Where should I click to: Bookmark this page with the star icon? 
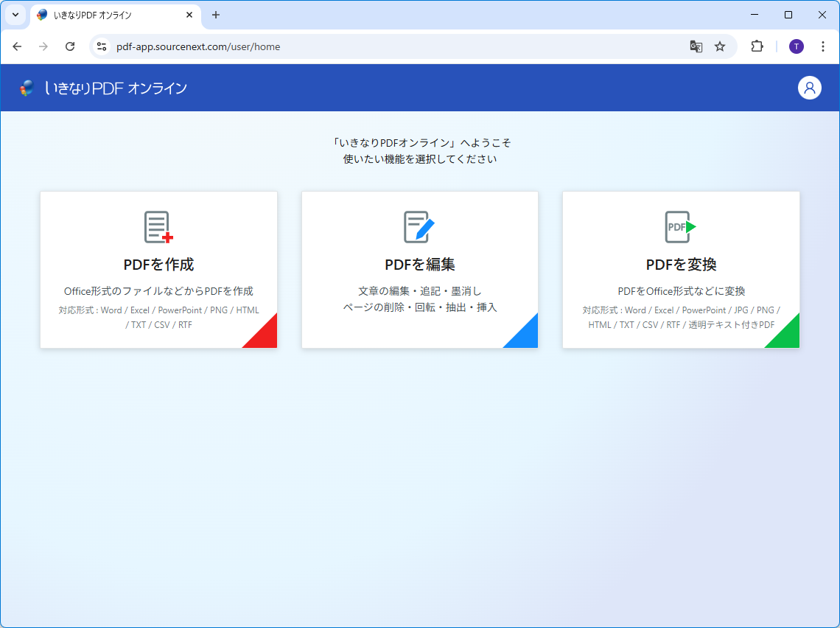point(720,46)
